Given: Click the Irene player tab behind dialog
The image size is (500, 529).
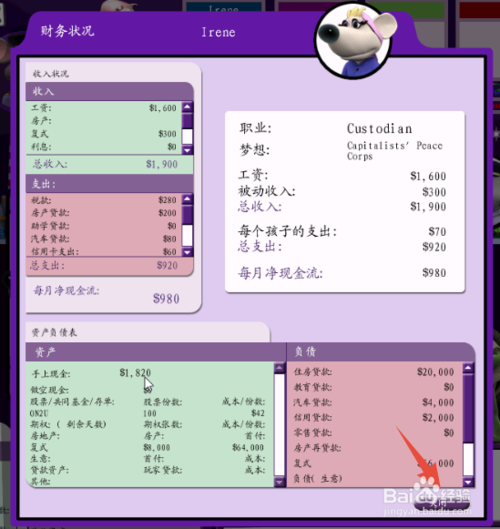Looking at the screenshot, I should 223,7.
